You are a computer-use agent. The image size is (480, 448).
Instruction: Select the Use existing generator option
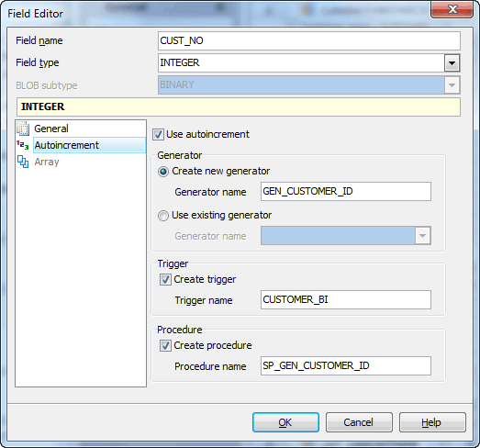163,216
